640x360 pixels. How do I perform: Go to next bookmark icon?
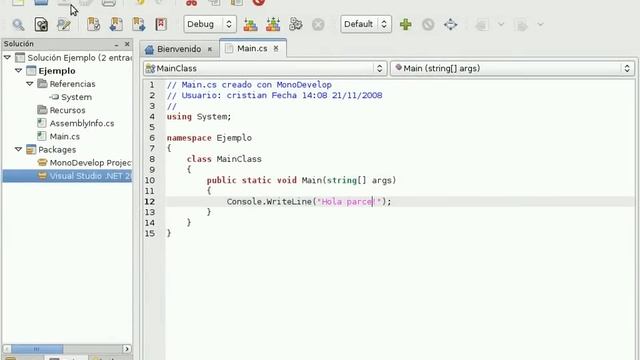(x=138, y=24)
